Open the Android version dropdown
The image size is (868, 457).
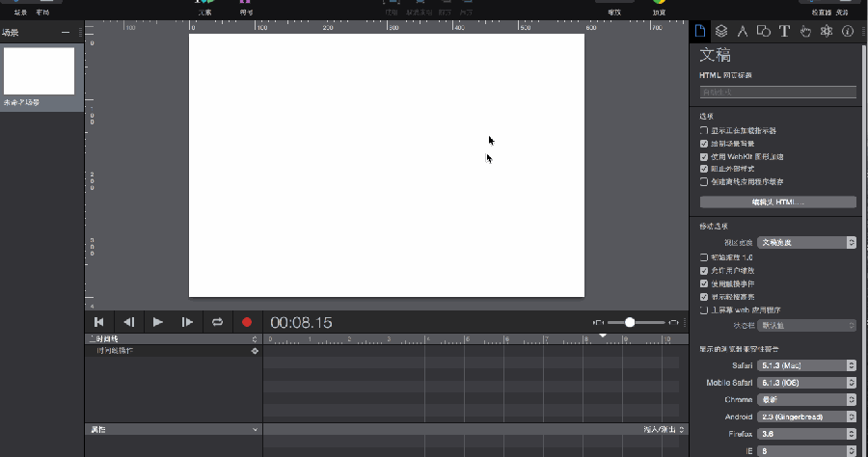[806, 417]
